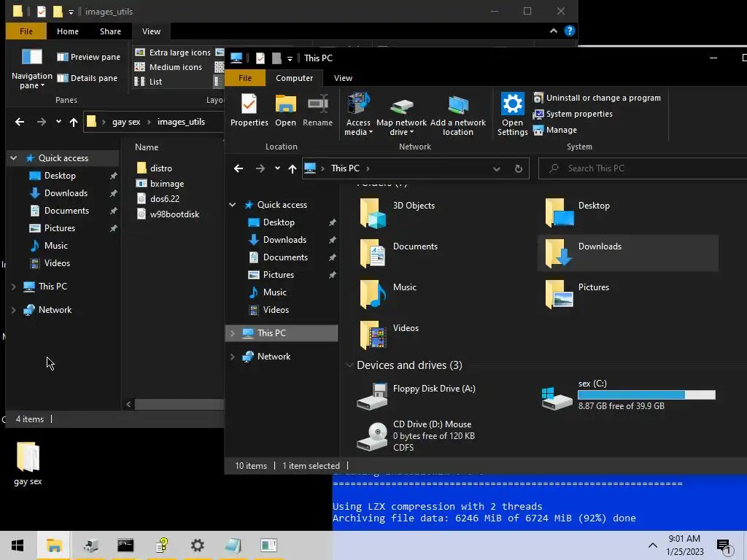Open Videos folder in This PC content
747x560 pixels.
(390, 335)
